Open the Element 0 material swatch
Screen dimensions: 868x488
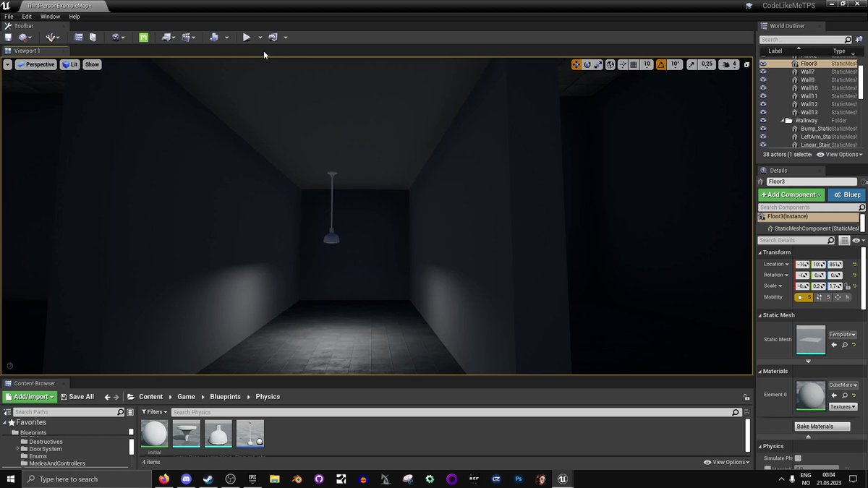(810, 395)
